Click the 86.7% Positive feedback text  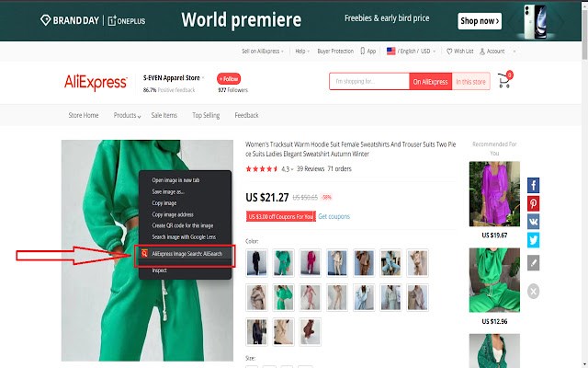169,90
